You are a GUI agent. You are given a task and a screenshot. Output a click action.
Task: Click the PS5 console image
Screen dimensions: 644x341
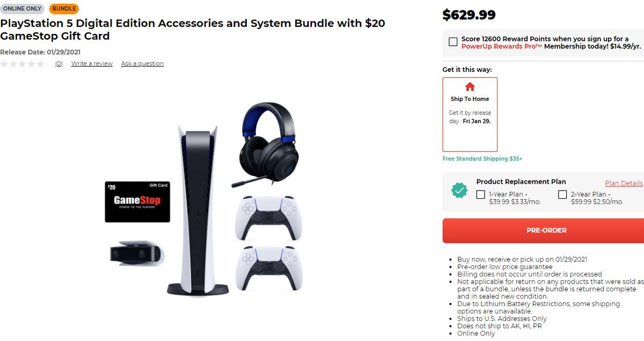(197, 211)
